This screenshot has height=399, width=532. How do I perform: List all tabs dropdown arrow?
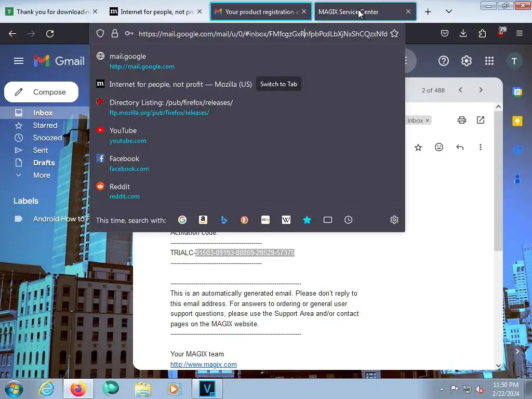click(448, 11)
